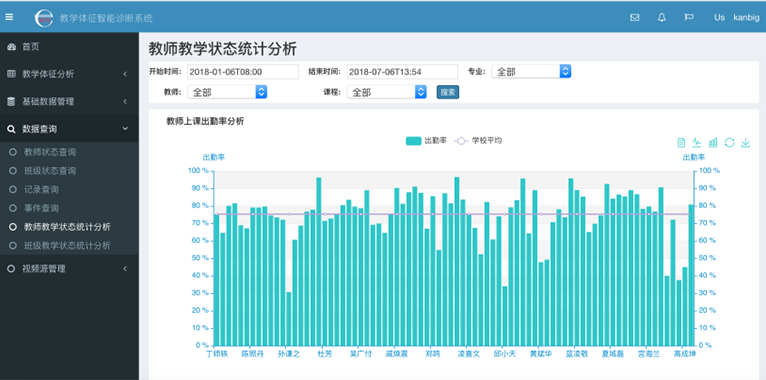Click the axis label 臧焕震
The height and width of the screenshot is (380, 766).
(396, 354)
